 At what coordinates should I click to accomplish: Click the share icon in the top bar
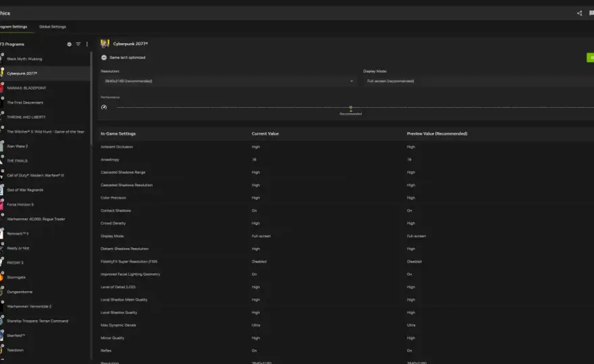pyautogui.click(x=579, y=13)
